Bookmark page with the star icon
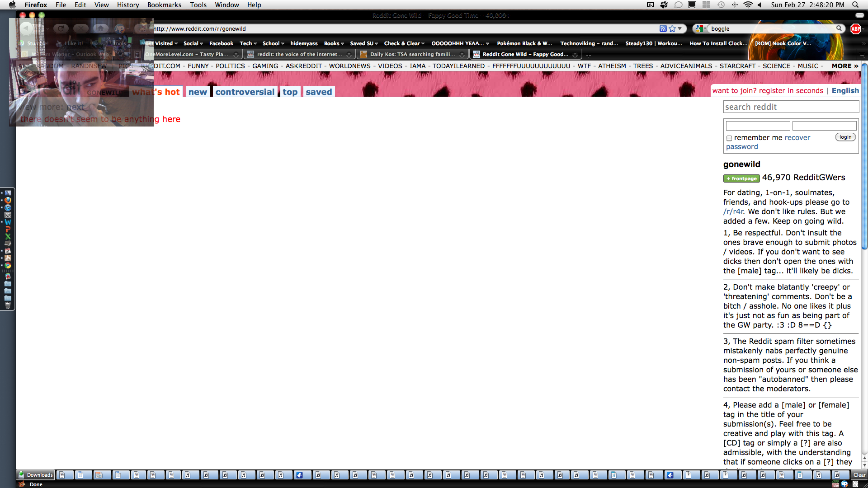This screenshot has height=488, width=868. [672, 28]
